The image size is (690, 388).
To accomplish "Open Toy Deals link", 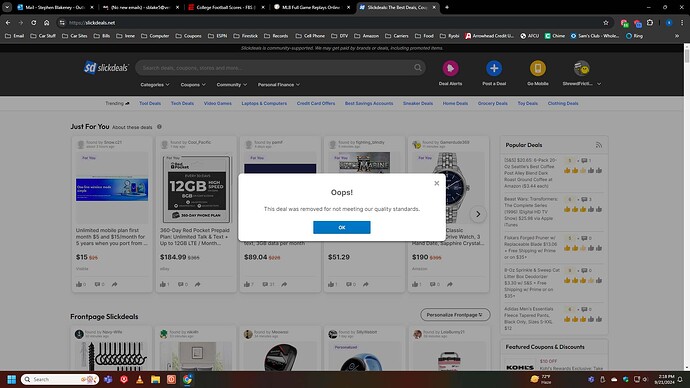I will pyautogui.click(x=527, y=103).
